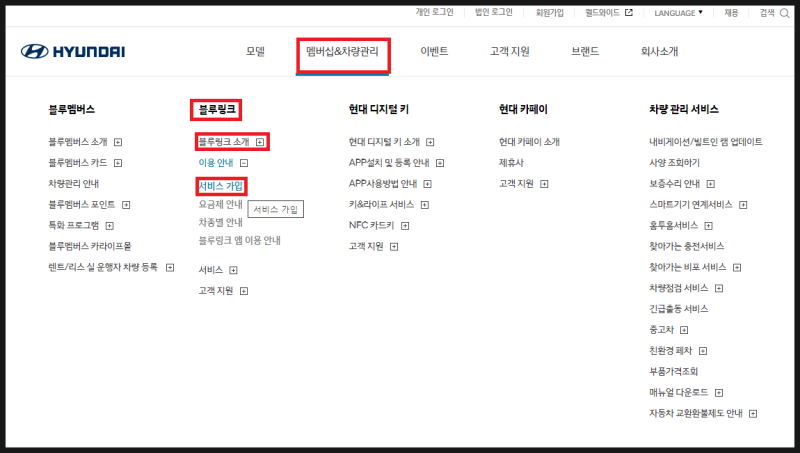Expand 찾아가는 비포 서비스 plus icon
This screenshot has width=800, height=453.
tap(737, 267)
